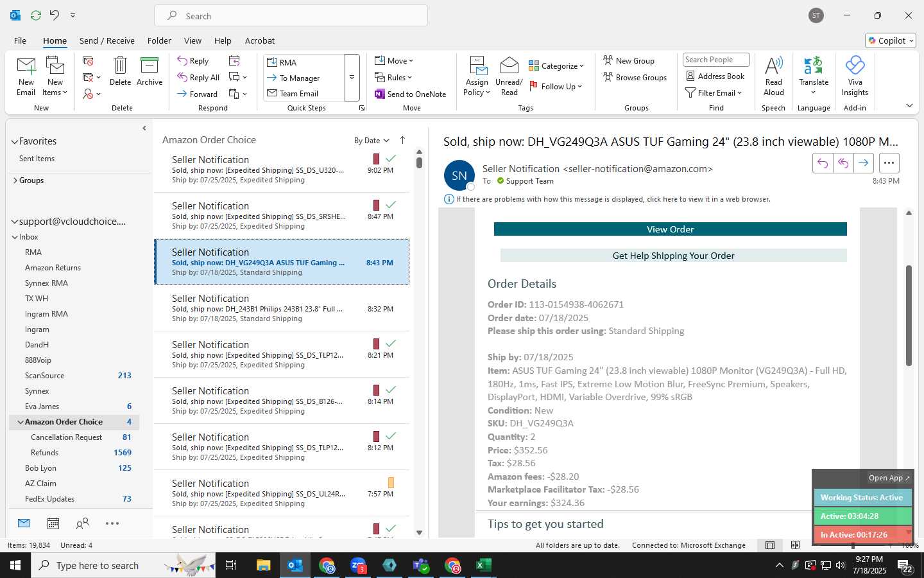Expand the Quick Steps gallery
Viewport: 924px width, 578px height.
pyautogui.click(x=352, y=78)
